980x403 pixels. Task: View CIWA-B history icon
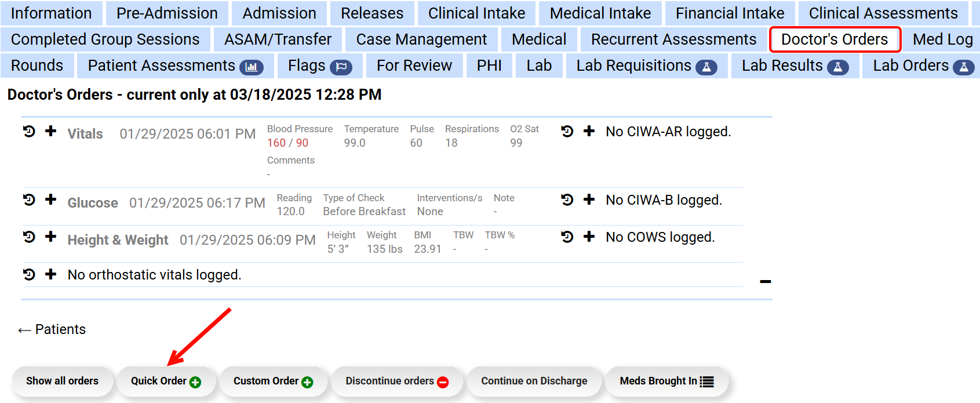[x=567, y=200]
